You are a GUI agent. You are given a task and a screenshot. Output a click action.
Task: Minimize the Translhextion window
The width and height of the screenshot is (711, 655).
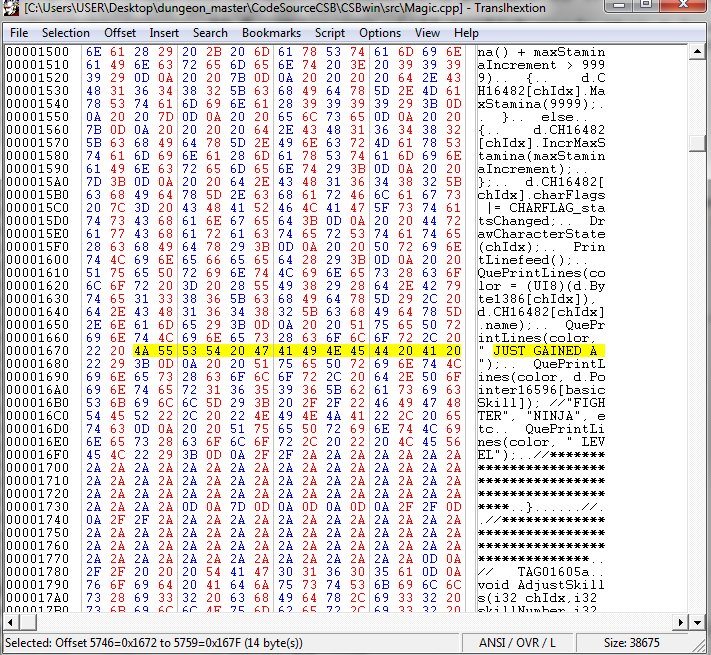coord(619,5)
